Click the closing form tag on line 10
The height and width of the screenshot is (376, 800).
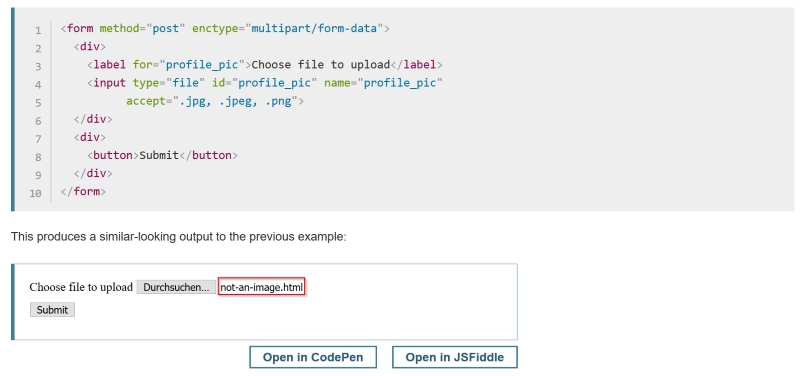[x=83, y=192]
